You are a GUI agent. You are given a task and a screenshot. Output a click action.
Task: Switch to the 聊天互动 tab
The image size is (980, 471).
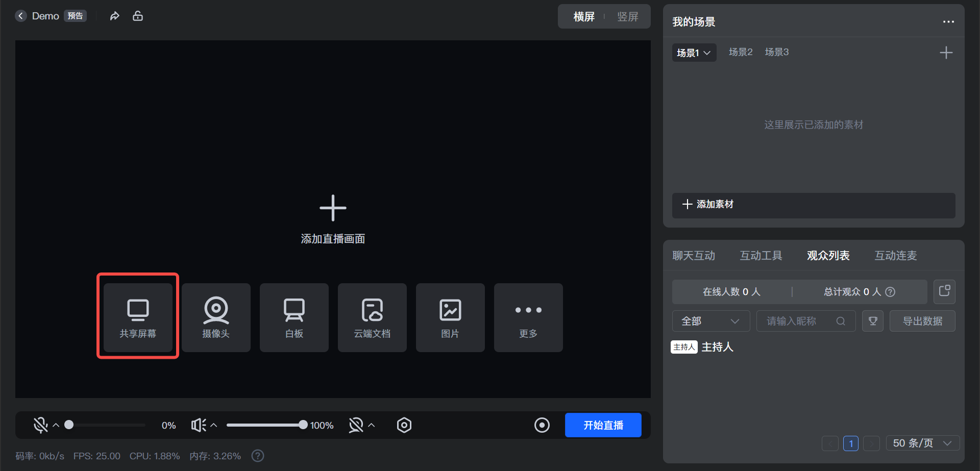coord(694,256)
